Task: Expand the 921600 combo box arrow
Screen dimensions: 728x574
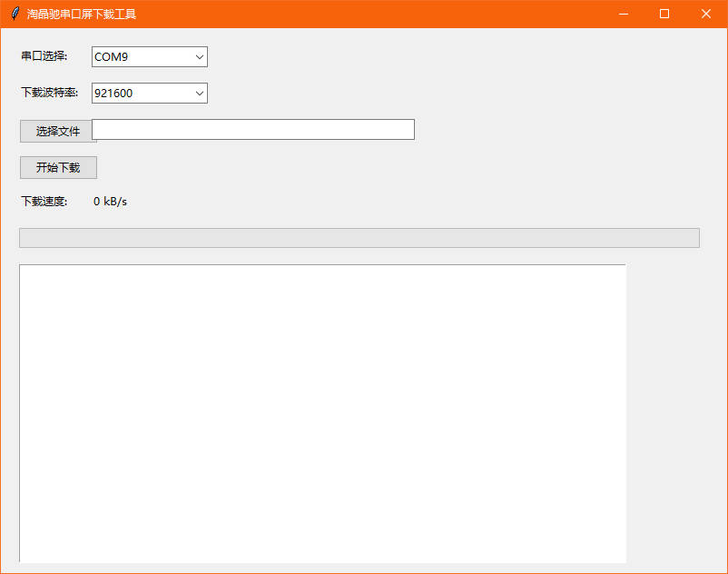Action: point(199,93)
